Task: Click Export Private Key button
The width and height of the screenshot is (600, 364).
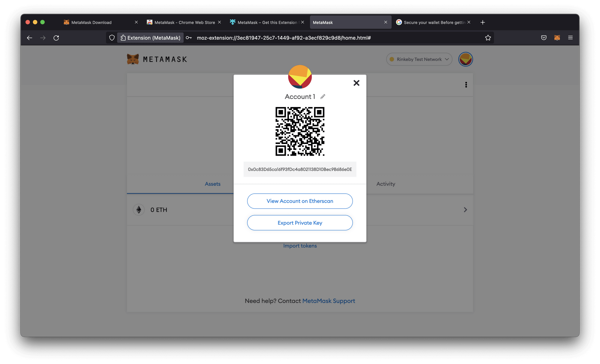Action: coord(300,223)
